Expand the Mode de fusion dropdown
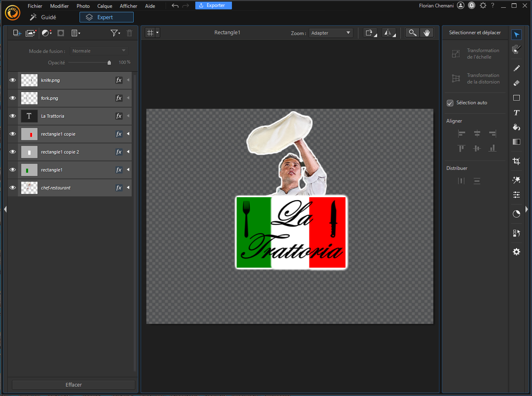Image resolution: width=532 pixels, height=396 pixels. pyautogui.click(x=99, y=51)
